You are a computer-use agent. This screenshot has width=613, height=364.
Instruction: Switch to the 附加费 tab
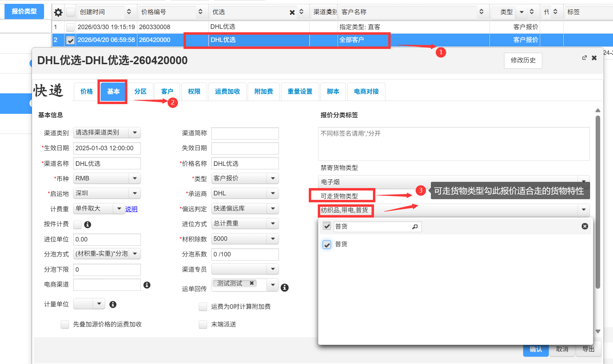click(264, 92)
